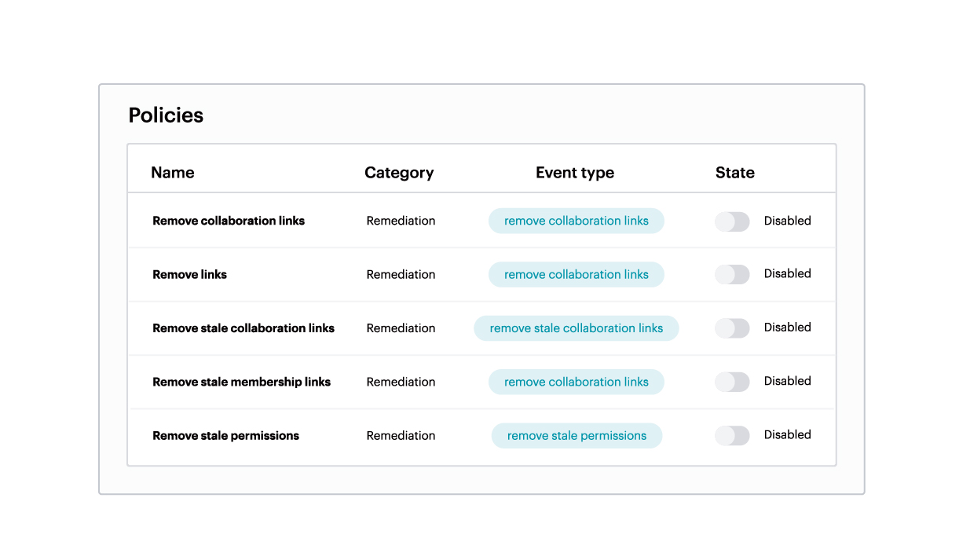The height and width of the screenshot is (560, 959).
Task: Click the State column header
Action: coord(734,173)
